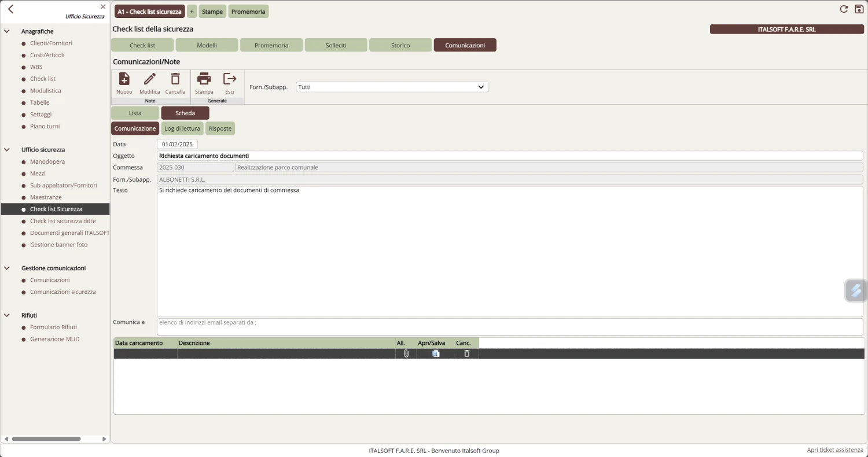Viewport: 868px width, 457px height.
Task: Click the save disk icon at top right
Action: click(x=859, y=9)
